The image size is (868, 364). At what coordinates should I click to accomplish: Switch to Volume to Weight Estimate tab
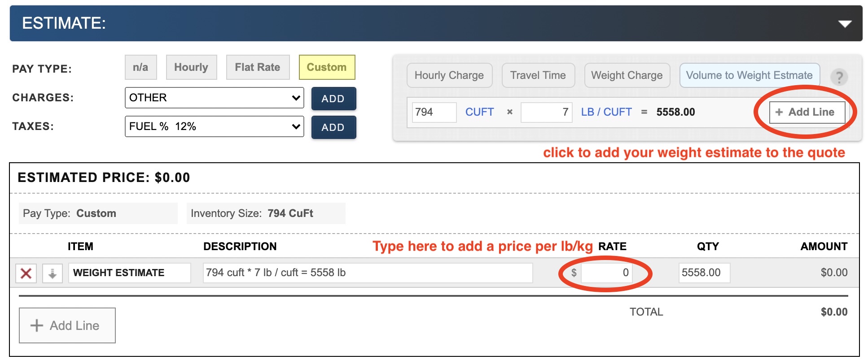coord(749,75)
